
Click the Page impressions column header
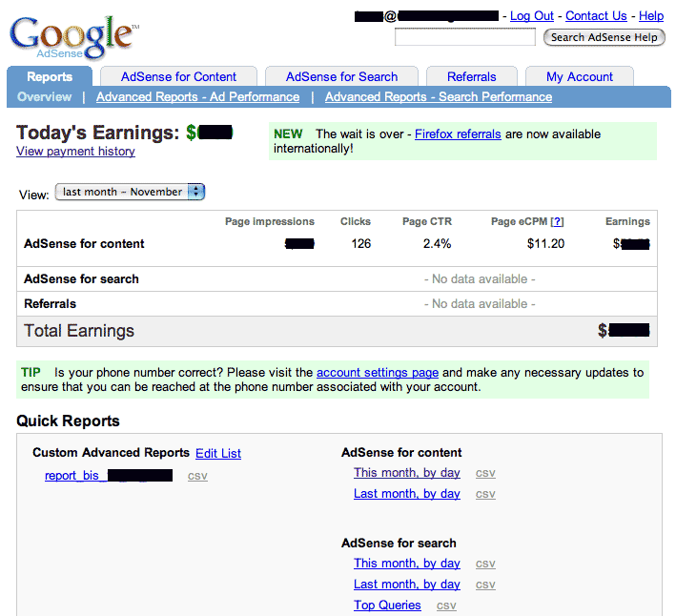click(270, 221)
